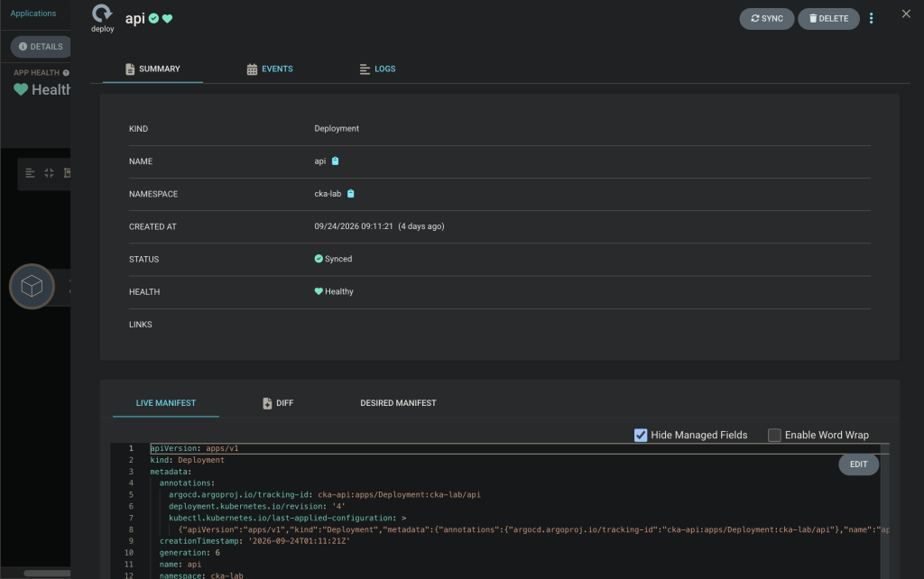924x579 pixels.
Task: Enable Word Wrap checkbox
Action: 774,435
